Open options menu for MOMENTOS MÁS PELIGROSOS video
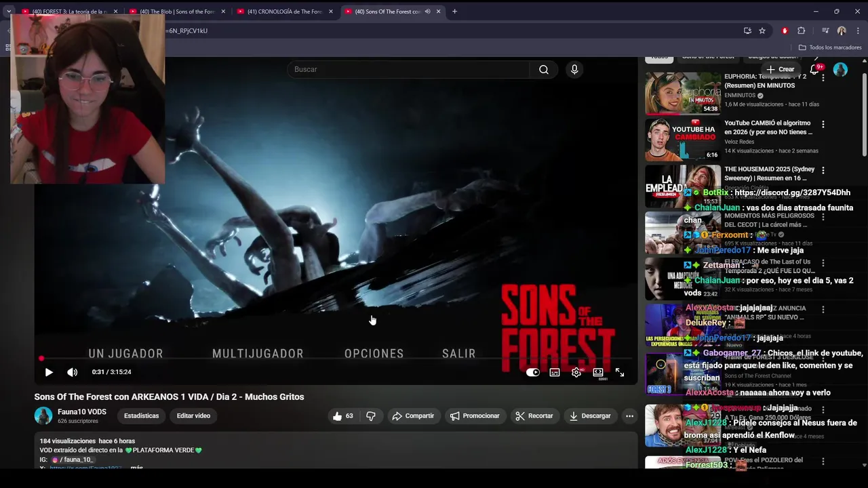The image size is (868, 488). click(823, 217)
